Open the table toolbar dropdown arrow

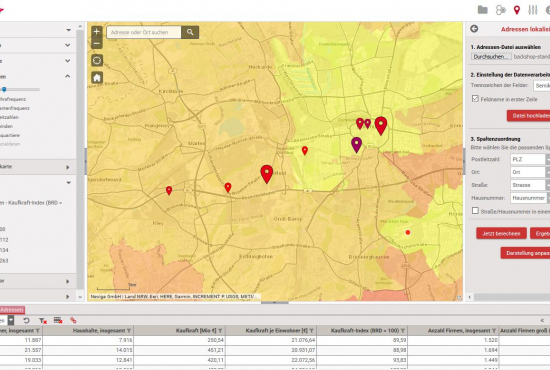pos(11,320)
